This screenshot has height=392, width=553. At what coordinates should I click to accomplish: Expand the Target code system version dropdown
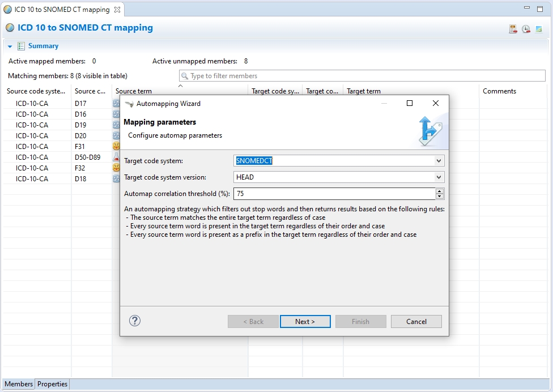click(439, 177)
